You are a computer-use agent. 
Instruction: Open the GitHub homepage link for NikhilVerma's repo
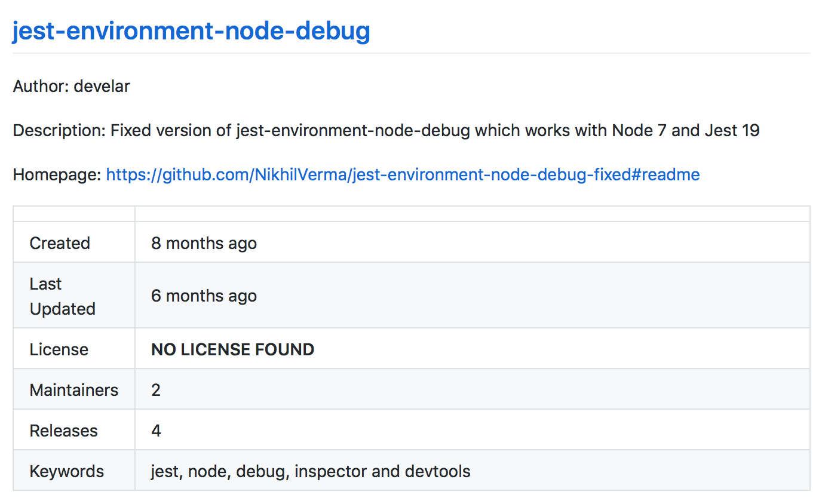403,174
